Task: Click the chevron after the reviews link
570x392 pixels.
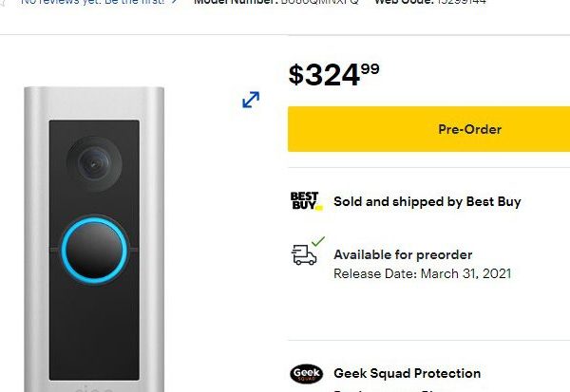Action: click(x=174, y=2)
